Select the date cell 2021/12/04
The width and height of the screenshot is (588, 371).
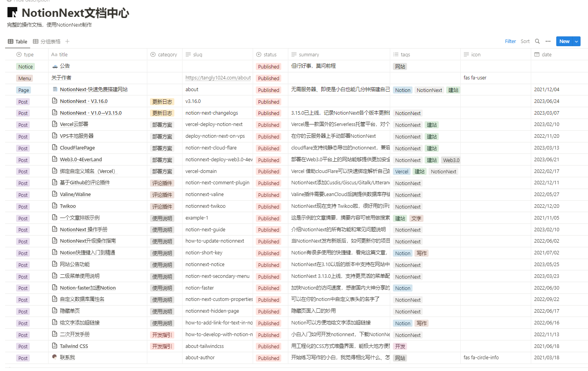click(559, 89)
